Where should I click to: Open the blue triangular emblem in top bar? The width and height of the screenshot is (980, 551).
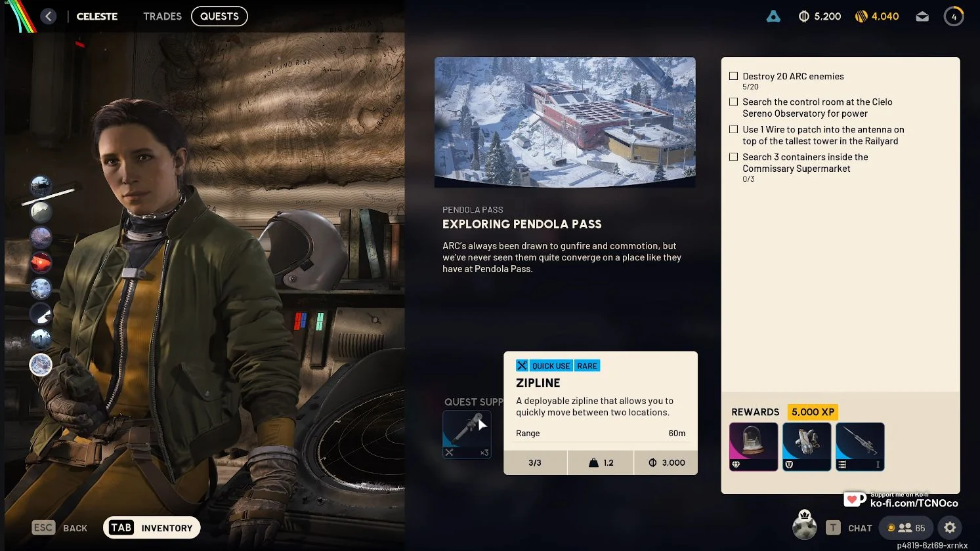[773, 16]
